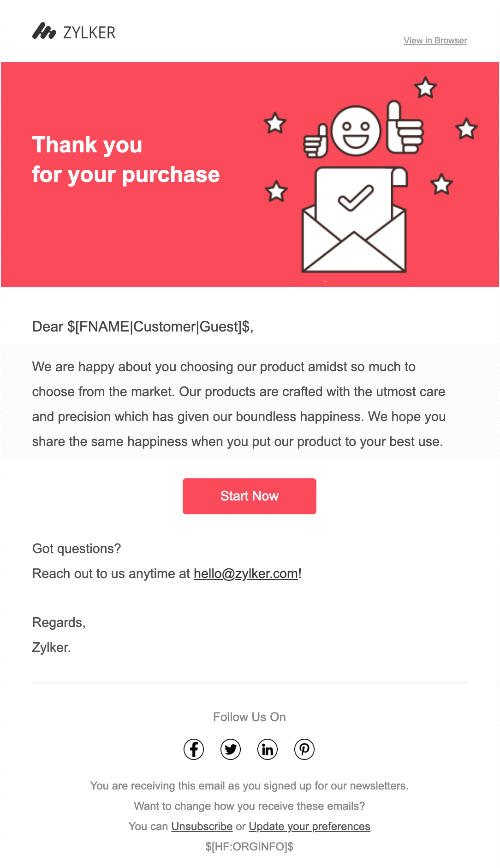Click the Zylker logo in header
The width and height of the screenshot is (500, 868).
(74, 32)
